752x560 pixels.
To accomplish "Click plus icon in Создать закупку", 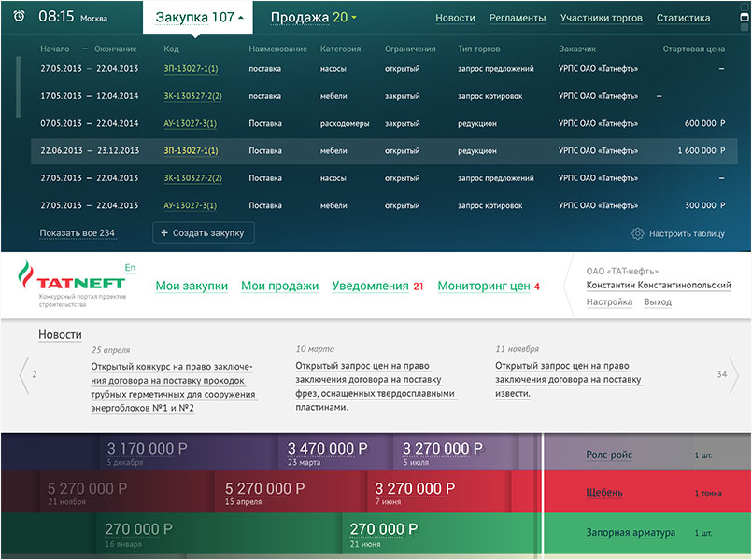I will [164, 233].
